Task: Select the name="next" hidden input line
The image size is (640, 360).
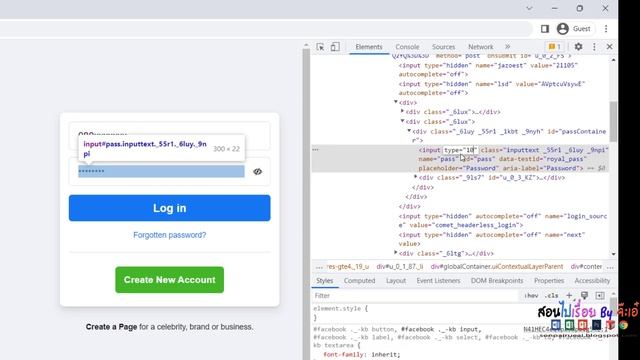Action: (491, 240)
